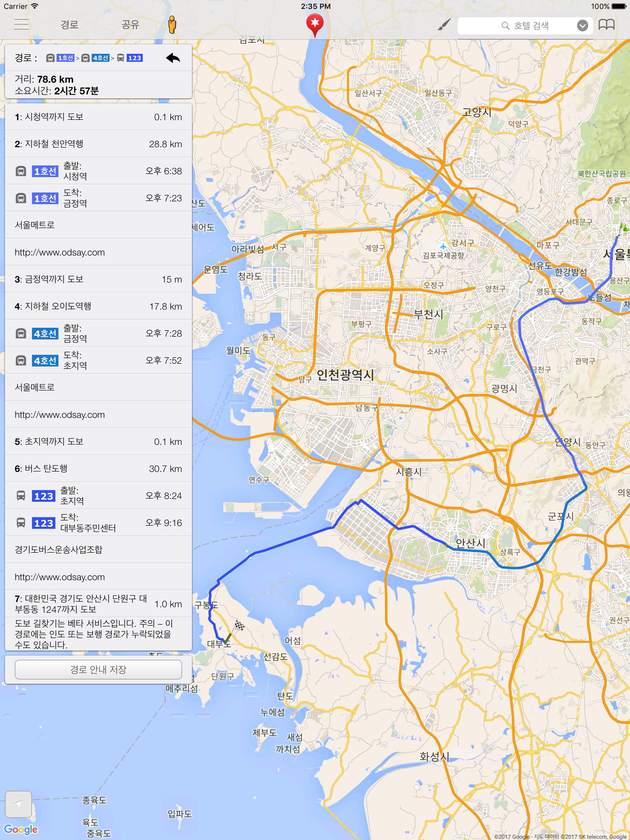Screen dimensions: 630x840
Task: Open the hamburger menu
Action: (x=21, y=24)
